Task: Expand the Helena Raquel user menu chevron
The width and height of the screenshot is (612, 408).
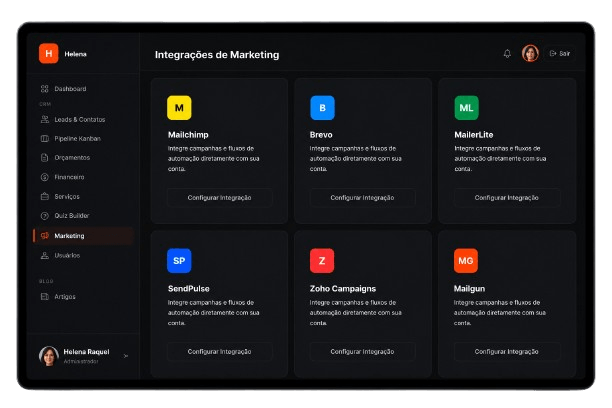Action: pos(126,356)
